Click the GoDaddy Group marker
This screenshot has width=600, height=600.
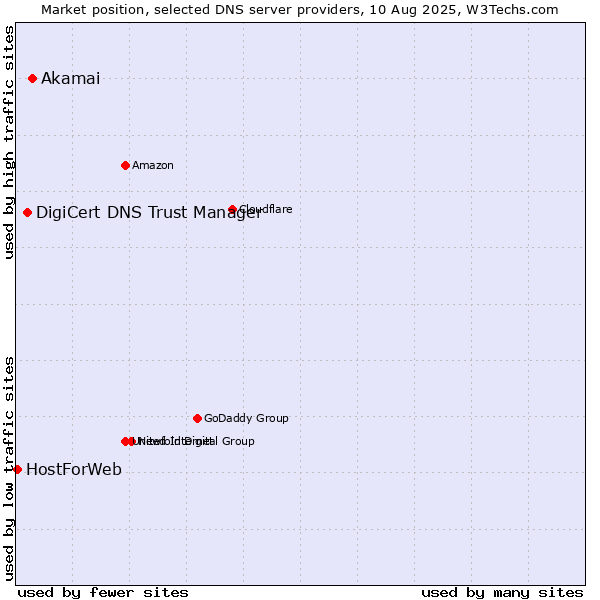tap(197, 419)
